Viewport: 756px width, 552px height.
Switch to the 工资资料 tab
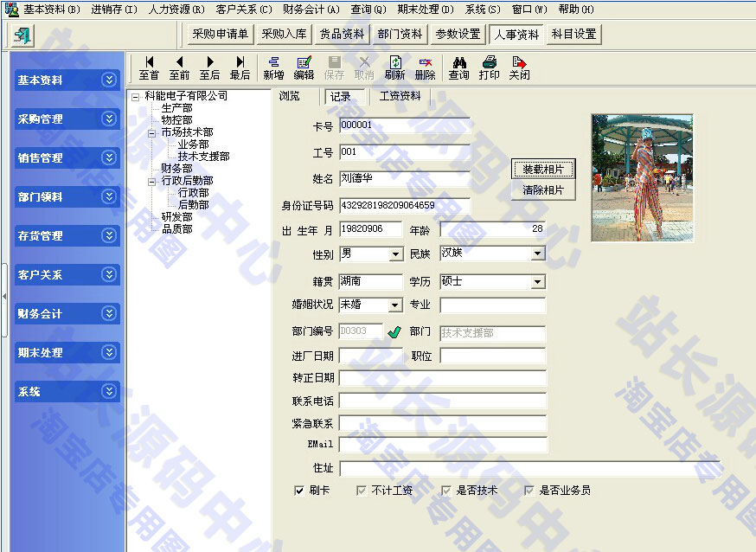[400, 96]
